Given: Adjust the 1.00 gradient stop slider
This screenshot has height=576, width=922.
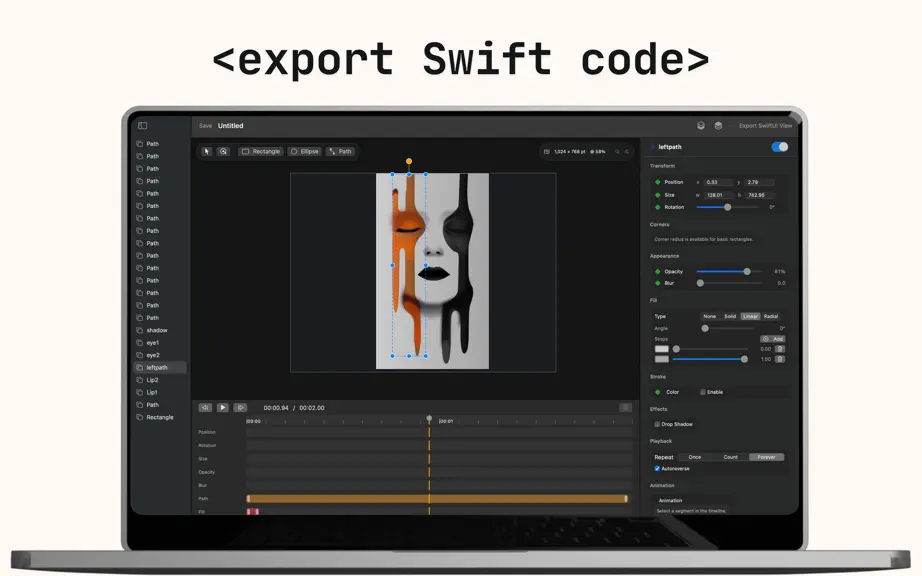Looking at the screenshot, I should point(710,359).
